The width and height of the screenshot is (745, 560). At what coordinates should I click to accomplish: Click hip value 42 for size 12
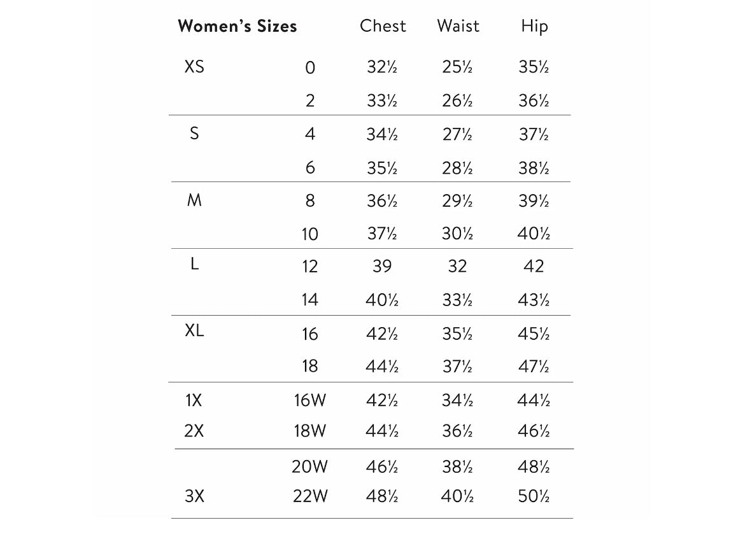pos(534,266)
